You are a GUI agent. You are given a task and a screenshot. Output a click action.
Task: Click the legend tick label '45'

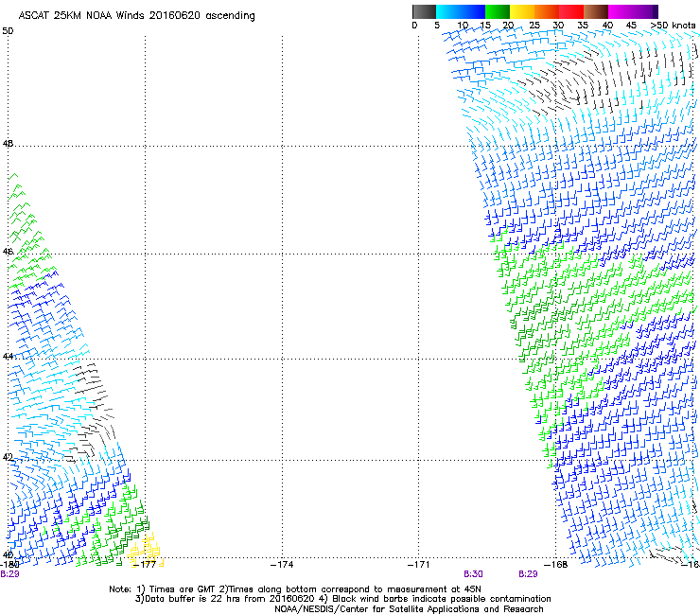631,25
